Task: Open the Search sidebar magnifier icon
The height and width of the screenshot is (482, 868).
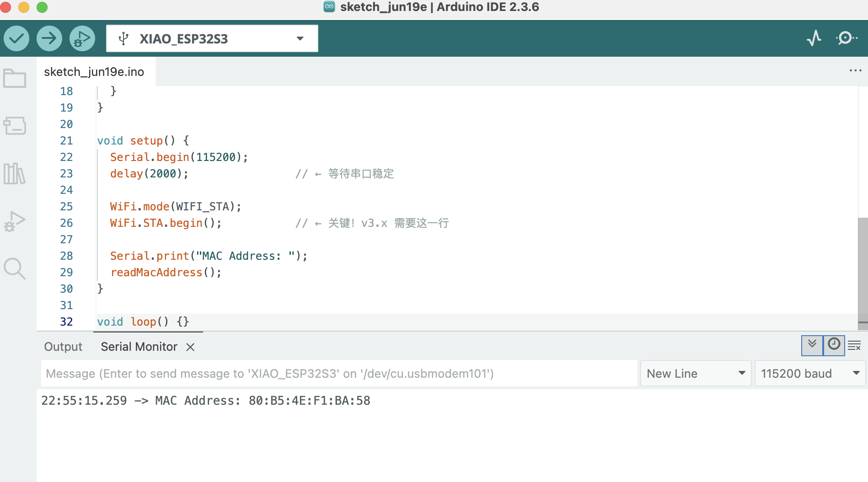Action: coord(15,269)
